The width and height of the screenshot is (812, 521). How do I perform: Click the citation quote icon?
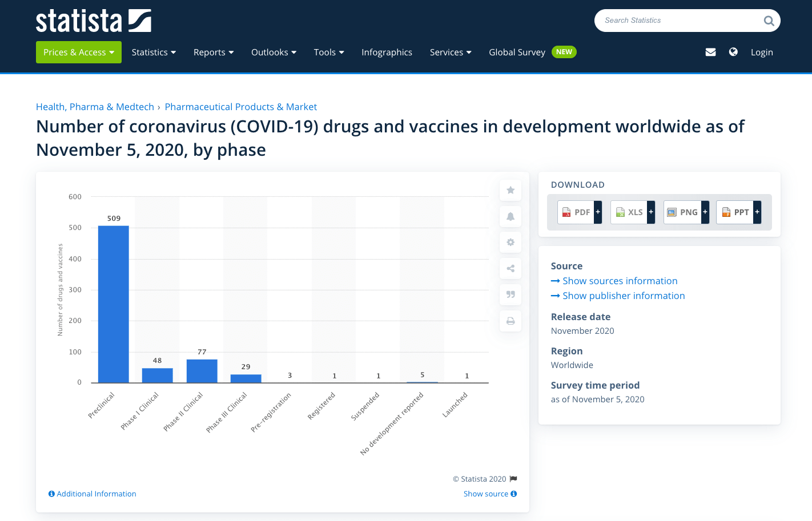(x=510, y=294)
